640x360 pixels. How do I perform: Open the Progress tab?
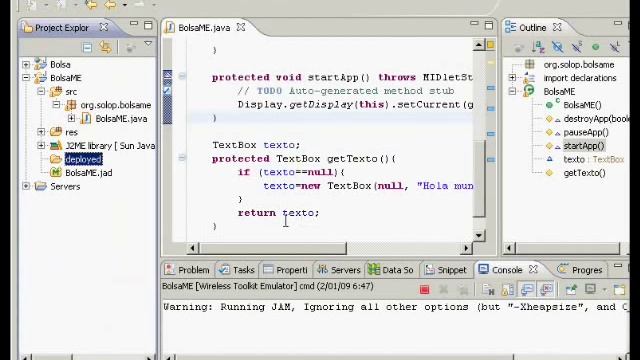click(580, 270)
